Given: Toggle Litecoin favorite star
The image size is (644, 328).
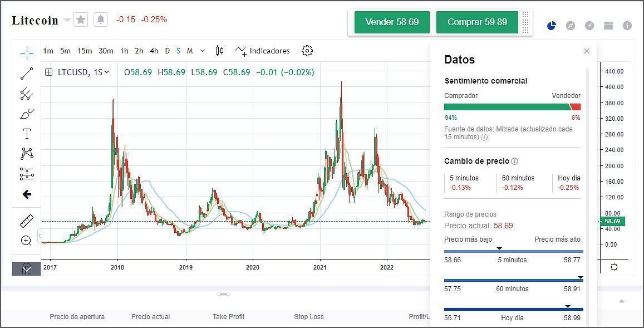Looking at the screenshot, I should 81,20.
